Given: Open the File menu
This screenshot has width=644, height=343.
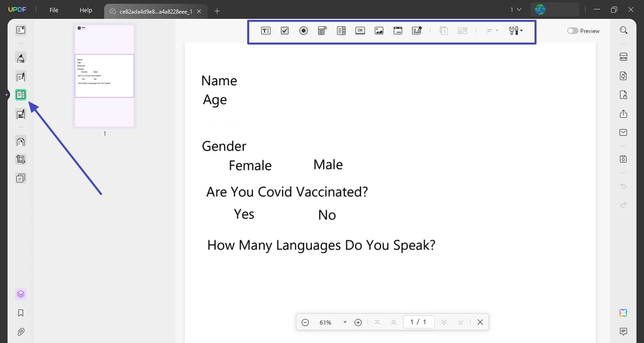Looking at the screenshot, I should pyautogui.click(x=54, y=10).
